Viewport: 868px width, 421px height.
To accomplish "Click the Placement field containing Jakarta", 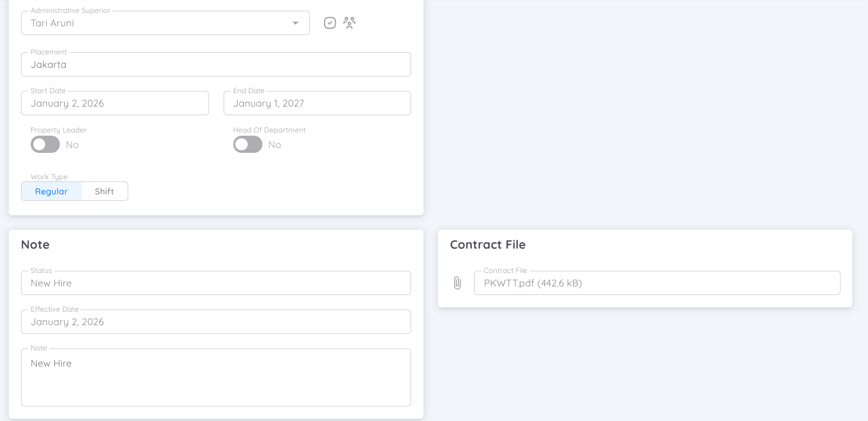I will click(216, 64).
